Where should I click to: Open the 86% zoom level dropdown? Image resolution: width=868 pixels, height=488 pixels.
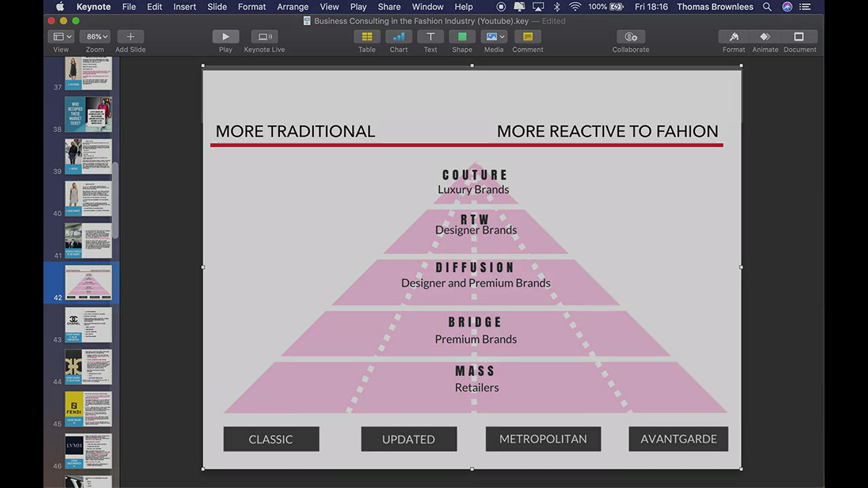95,37
